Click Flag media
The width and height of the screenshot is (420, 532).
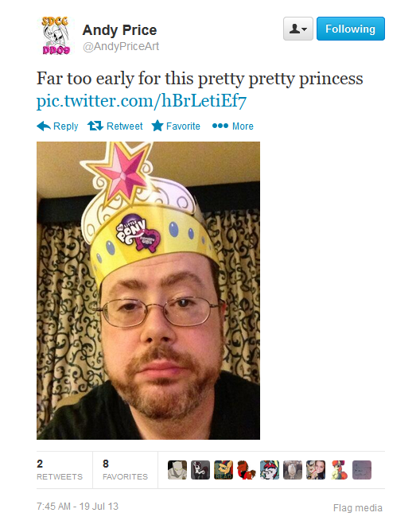click(x=358, y=508)
